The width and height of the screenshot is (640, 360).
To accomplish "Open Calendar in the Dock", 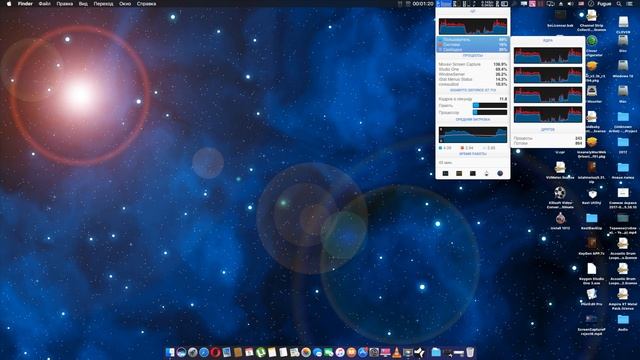I will [249, 352].
